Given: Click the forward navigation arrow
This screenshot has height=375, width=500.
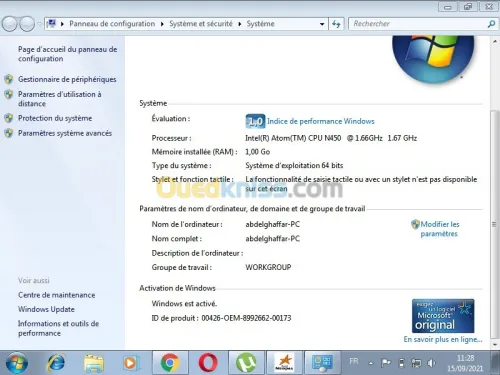Looking at the screenshot, I should point(27,24).
